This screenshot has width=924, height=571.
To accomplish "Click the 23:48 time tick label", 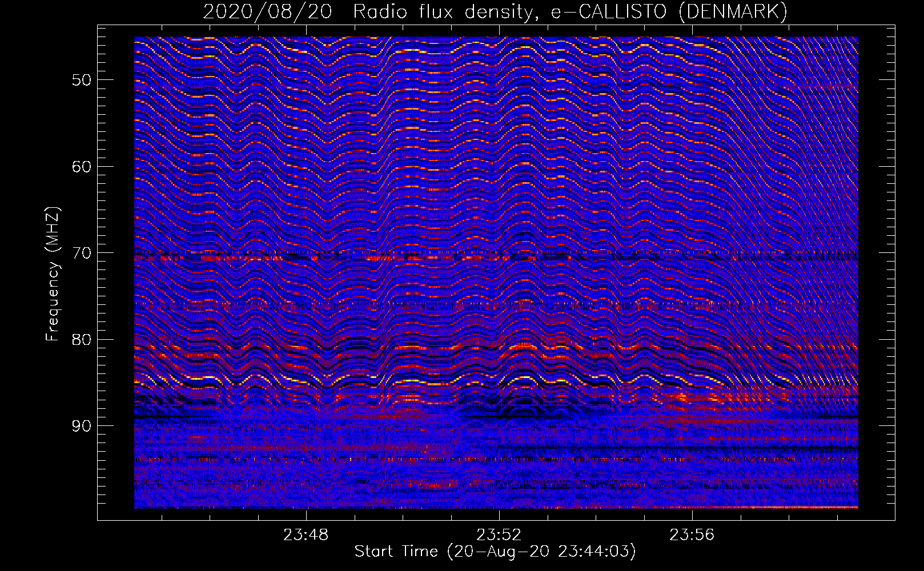I will tap(306, 535).
